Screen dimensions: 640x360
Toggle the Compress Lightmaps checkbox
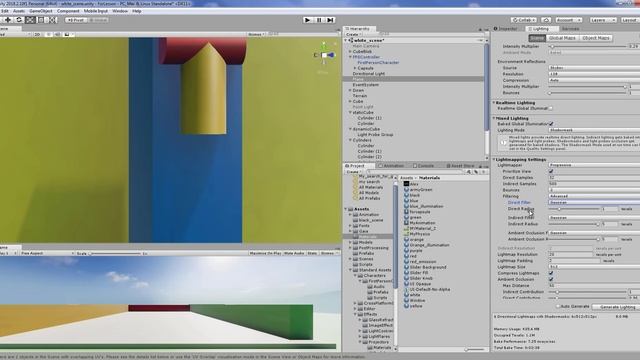coord(551,273)
